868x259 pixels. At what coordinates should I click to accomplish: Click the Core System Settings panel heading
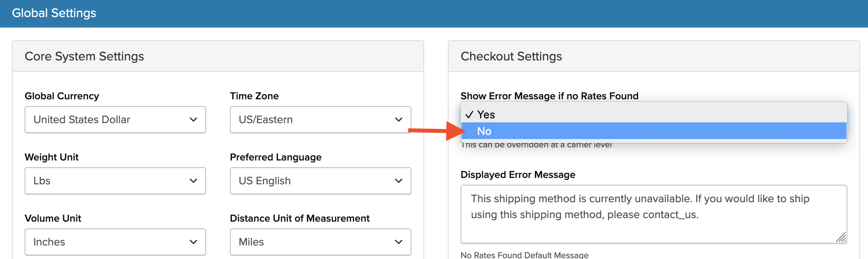click(84, 56)
